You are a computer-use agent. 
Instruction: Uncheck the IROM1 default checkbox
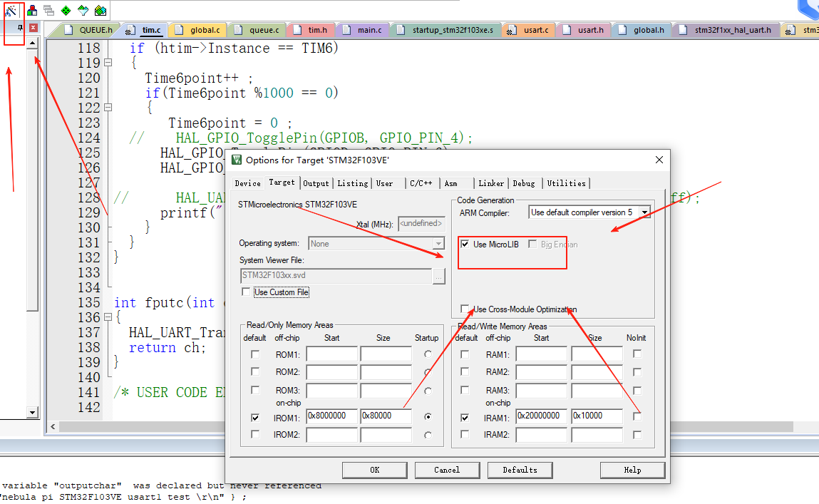[x=255, y=418]
